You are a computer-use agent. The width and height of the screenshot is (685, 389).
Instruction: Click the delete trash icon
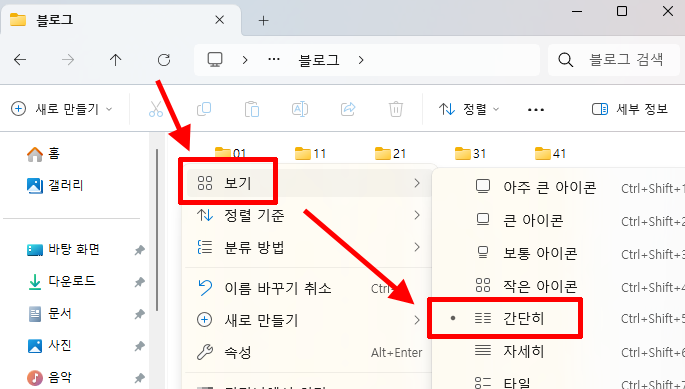[396, 109]
